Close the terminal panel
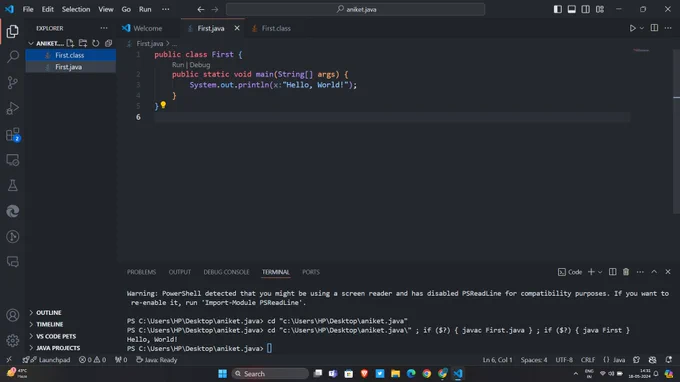Screen dimensions: 680x382 point(668,272)
